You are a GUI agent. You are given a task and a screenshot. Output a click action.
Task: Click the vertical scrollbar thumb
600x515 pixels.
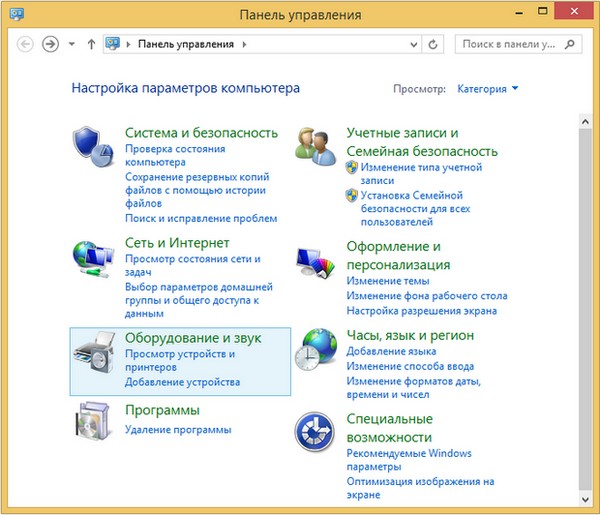(x=585, y=309)
